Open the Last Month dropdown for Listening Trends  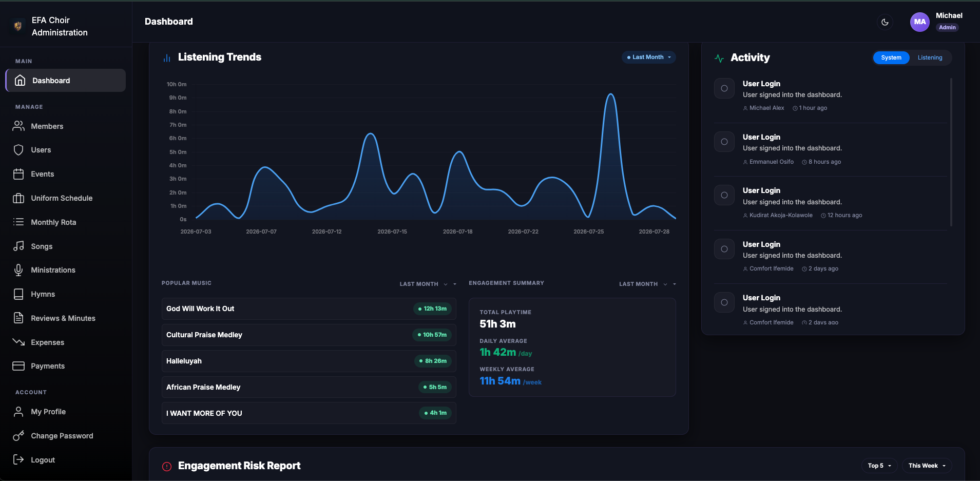click(x=649, y=57)
